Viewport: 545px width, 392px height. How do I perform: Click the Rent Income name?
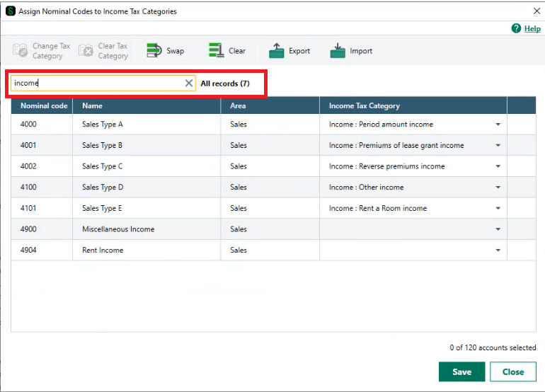103,250
